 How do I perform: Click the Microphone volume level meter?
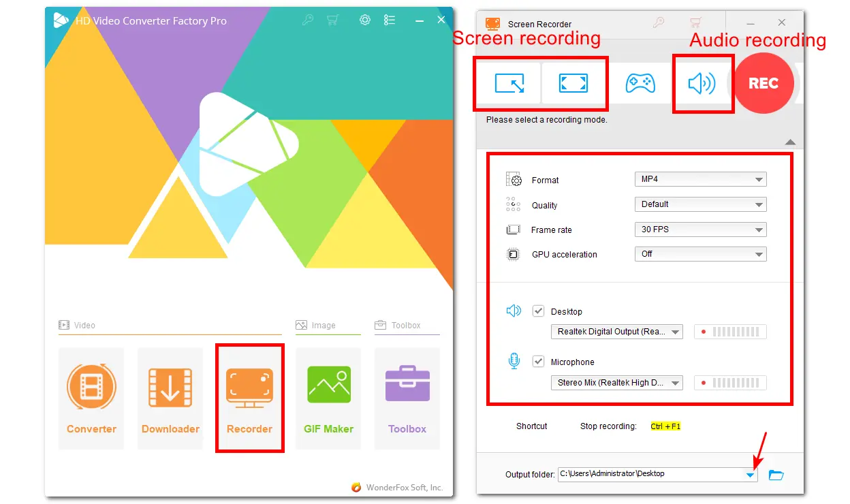coord(730,383)
